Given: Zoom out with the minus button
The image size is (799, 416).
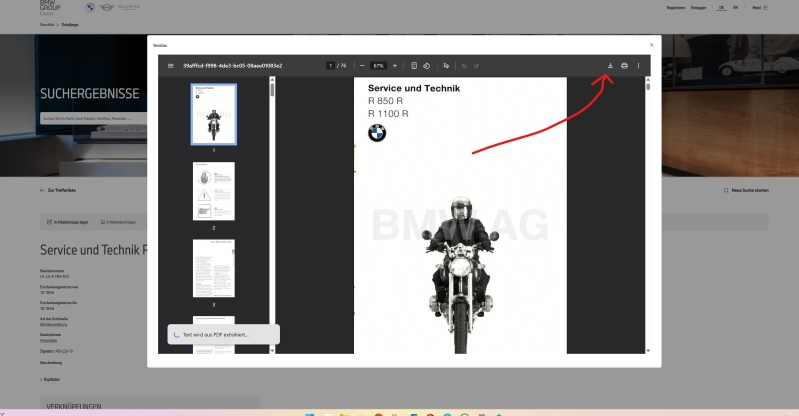Looking at the screenshot, I should [362, 66].
